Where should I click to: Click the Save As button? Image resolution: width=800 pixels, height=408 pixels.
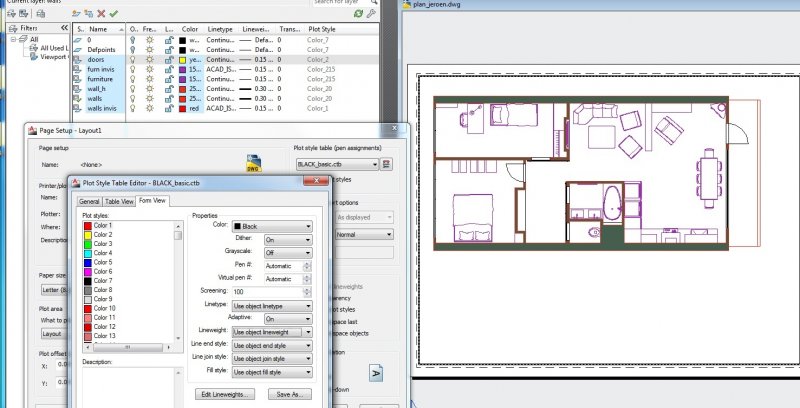tap(289, 395)
